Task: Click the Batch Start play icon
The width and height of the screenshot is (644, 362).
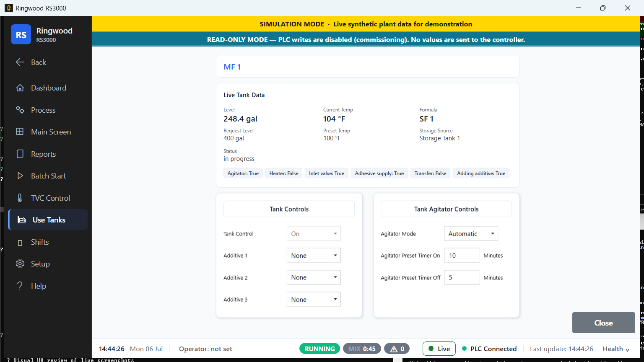Action: (20, 176)
